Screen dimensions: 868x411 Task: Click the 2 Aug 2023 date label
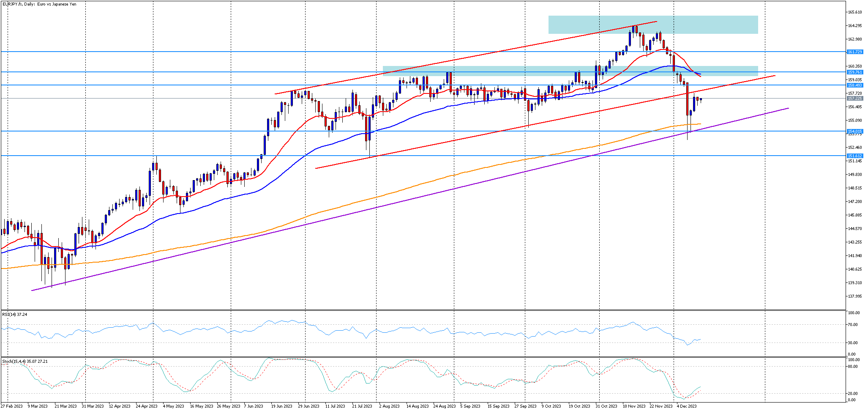pos(389,406)
